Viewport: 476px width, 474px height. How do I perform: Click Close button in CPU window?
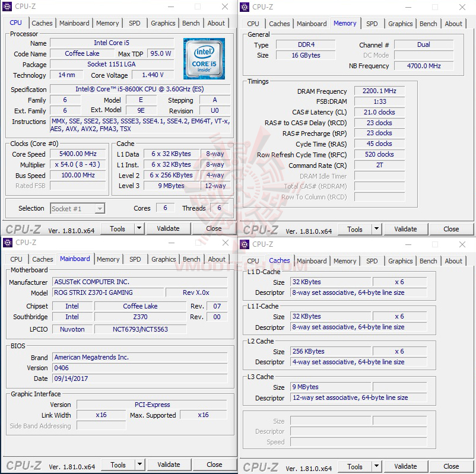point(214,228)
